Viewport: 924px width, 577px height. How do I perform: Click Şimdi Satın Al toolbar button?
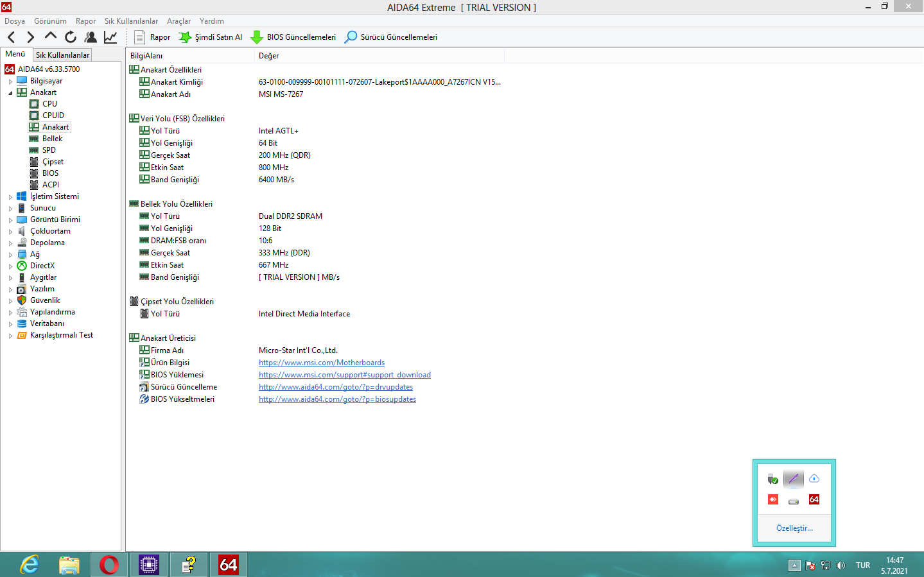211,37
